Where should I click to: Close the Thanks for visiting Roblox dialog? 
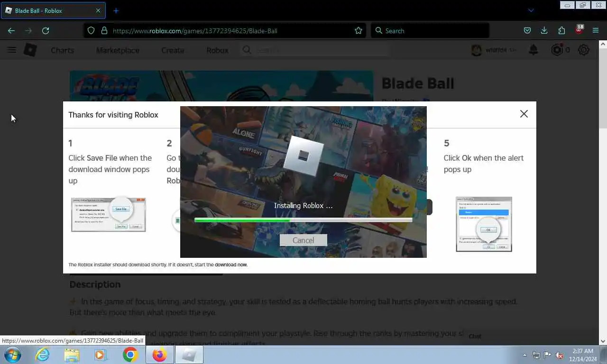click(524, 114)
